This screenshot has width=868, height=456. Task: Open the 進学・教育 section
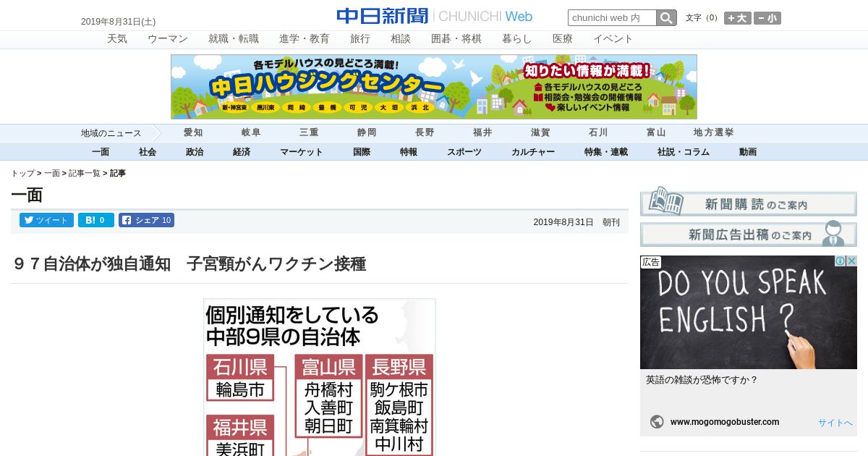click(305, 39)
